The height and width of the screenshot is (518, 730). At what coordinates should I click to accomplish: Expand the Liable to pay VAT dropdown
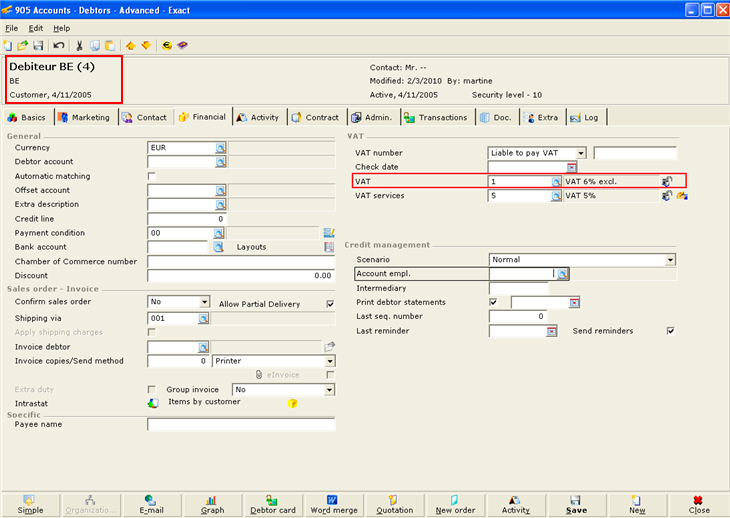[x=581, y=153]
